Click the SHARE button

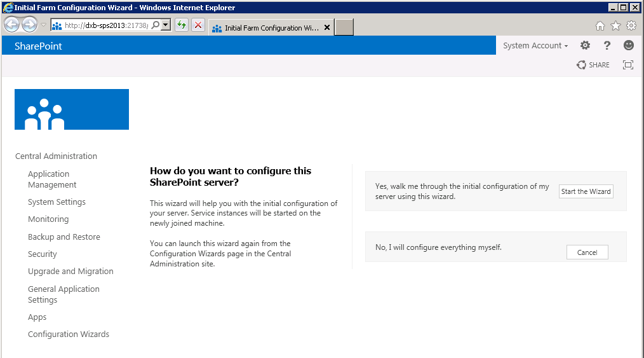593,65
